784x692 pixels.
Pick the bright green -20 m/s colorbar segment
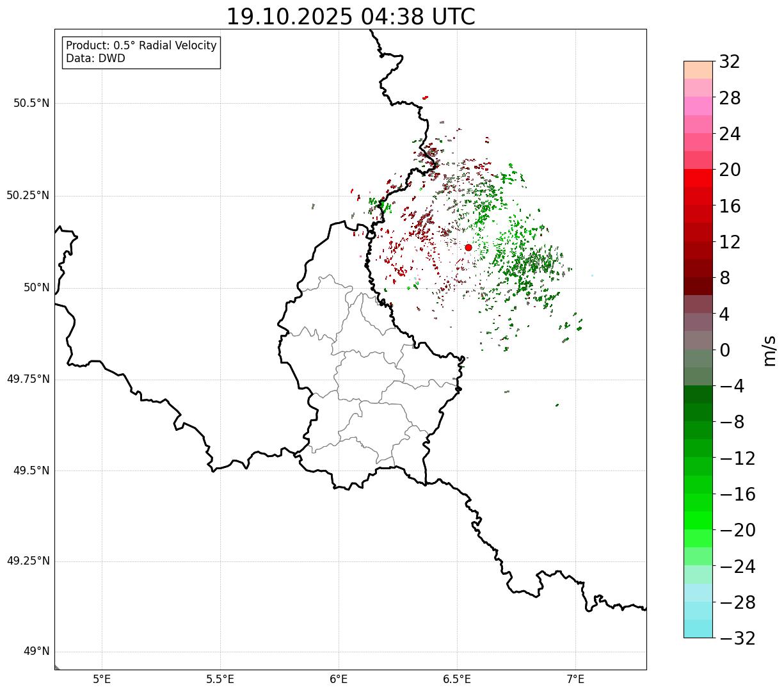[x=698, y=520]
